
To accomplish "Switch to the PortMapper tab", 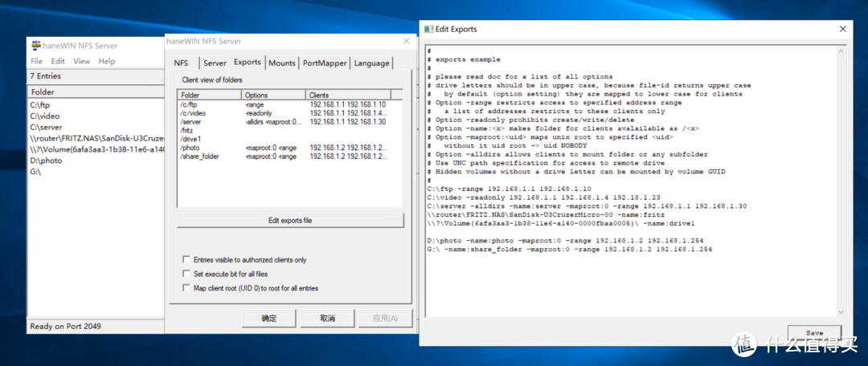I will click(325, 63).
